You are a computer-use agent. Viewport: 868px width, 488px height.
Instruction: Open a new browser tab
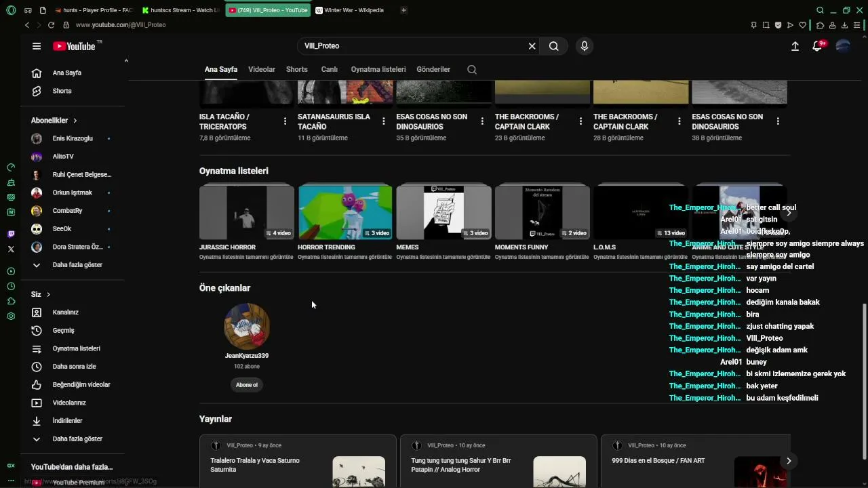pyautogui.click(x=403, y=10)
